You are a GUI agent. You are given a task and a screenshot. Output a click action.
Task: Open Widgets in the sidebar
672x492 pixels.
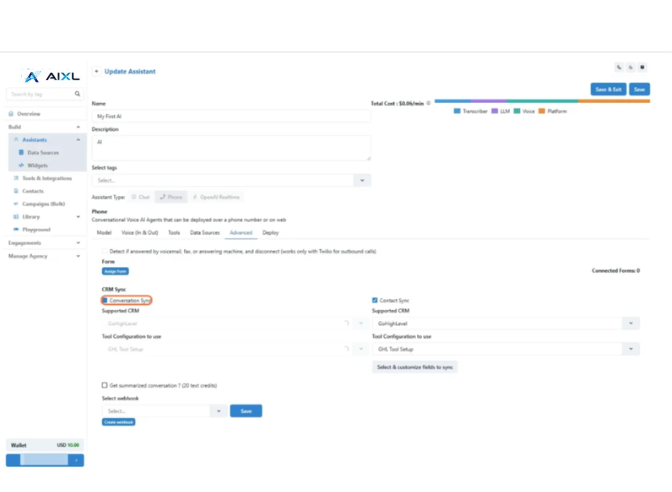point(37,165)
